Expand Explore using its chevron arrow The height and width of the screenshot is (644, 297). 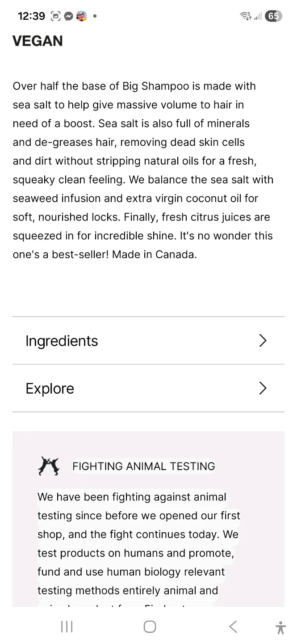click(x=263, y=388)
